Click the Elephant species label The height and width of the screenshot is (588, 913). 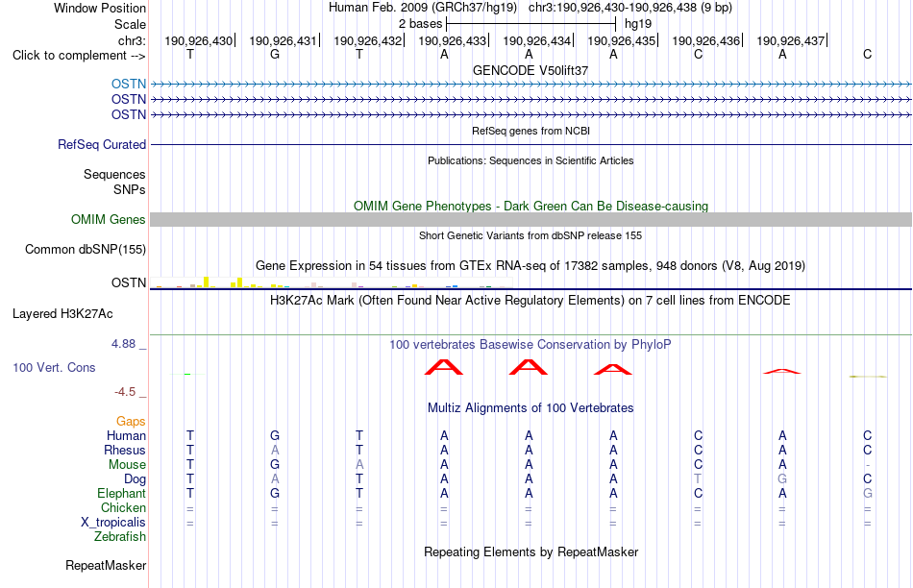122,494
